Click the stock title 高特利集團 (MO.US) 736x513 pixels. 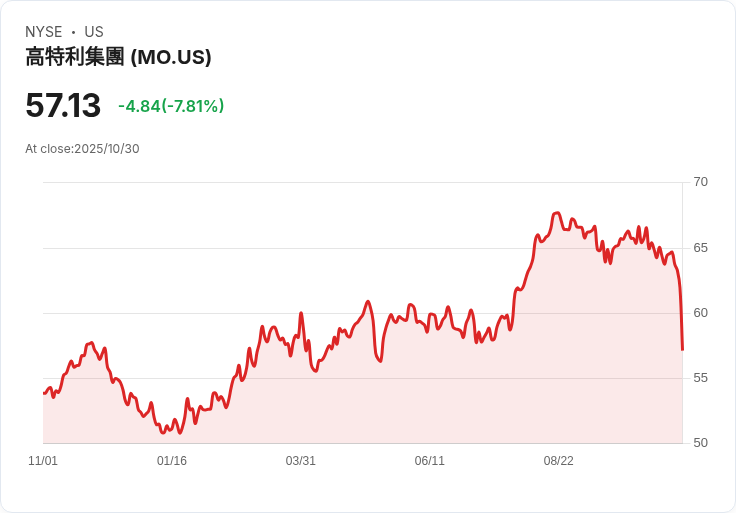click(118, 57)
